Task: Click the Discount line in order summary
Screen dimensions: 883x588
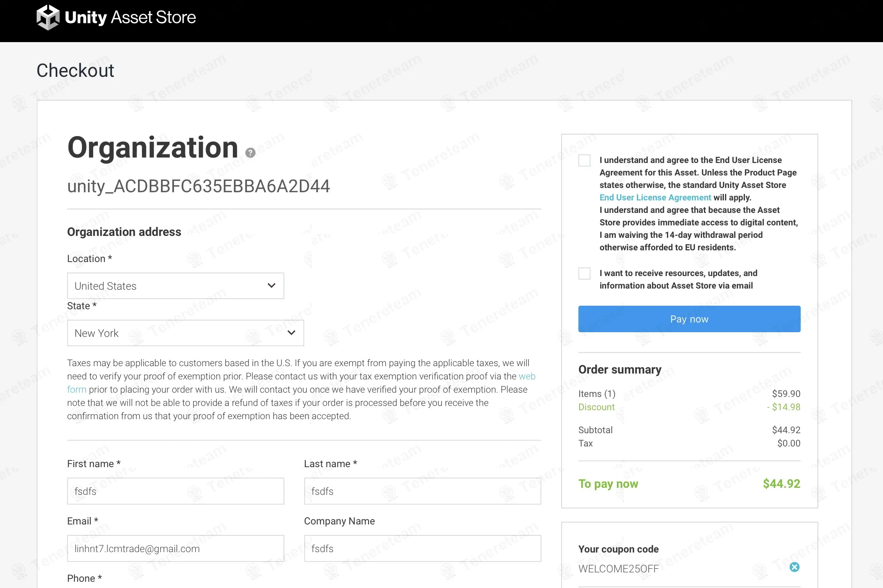Action: [x=596, y=407]
